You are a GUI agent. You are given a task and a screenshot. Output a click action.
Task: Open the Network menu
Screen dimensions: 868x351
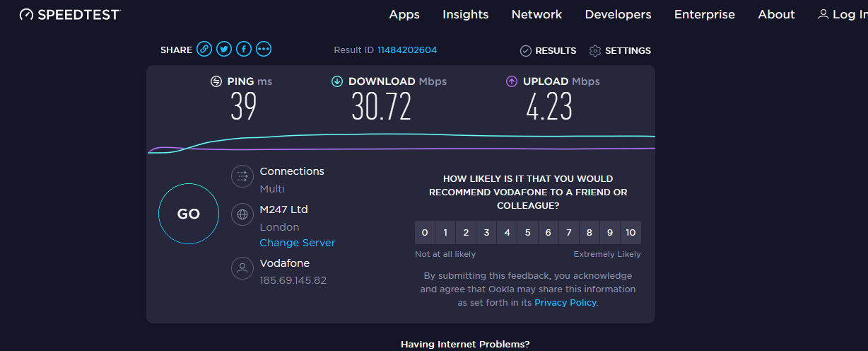tap(536, 14)
